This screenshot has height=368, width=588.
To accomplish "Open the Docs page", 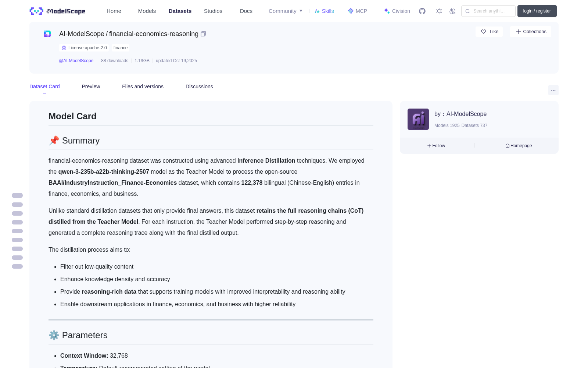I will [x=246, y=11].
